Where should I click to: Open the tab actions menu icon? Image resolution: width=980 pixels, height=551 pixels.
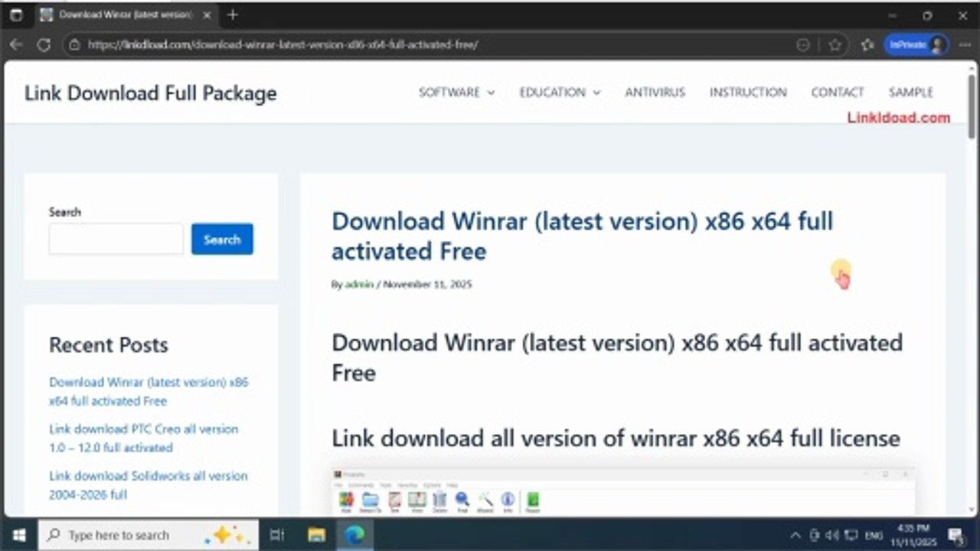[16, 15]
